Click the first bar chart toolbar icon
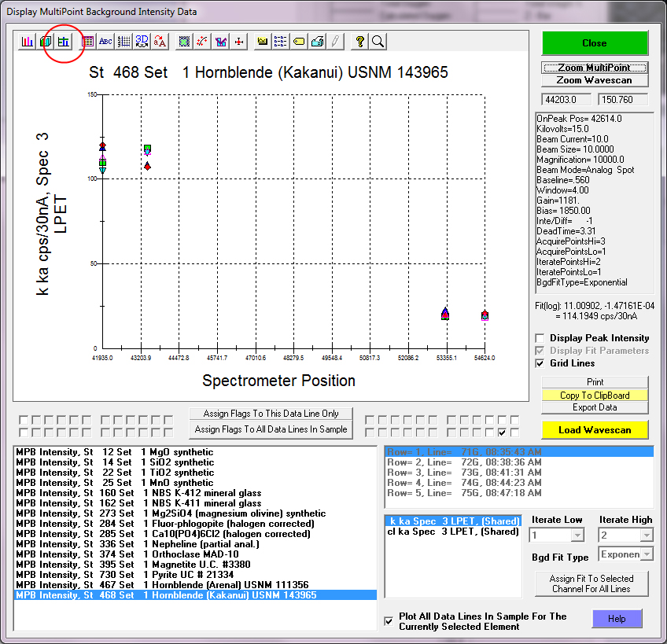The height and width of the screenshot is (644, 667). pos(28,42)
